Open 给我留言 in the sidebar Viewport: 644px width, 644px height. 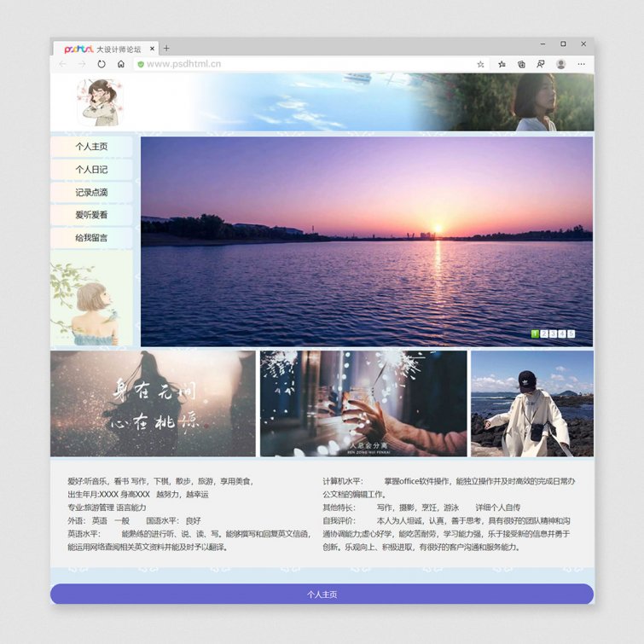(x=91, y=238)
